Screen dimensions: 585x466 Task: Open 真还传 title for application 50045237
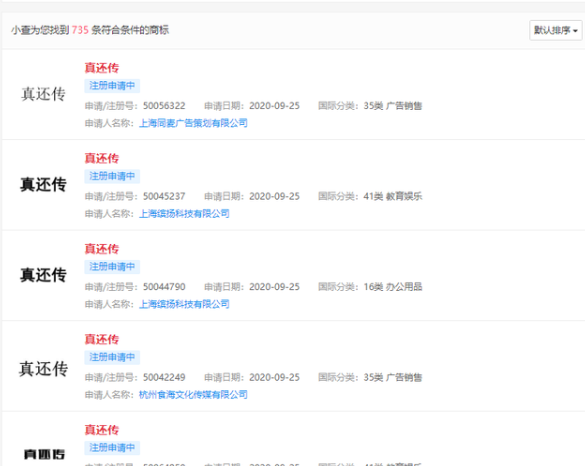[101, 159]
